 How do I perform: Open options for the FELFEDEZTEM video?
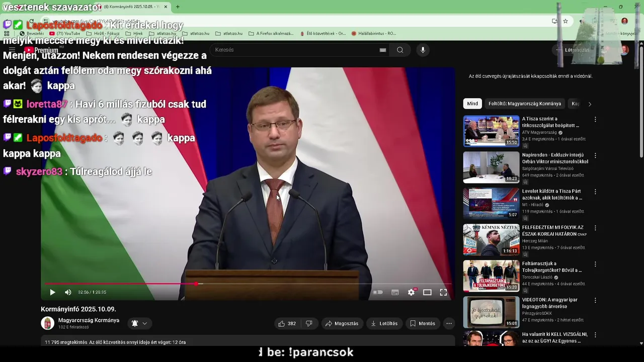click(x=595, y=228)
